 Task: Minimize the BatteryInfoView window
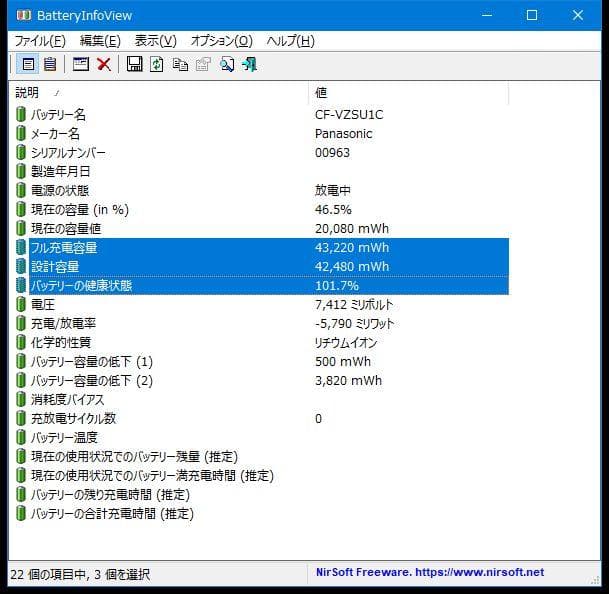coord(487,16)
